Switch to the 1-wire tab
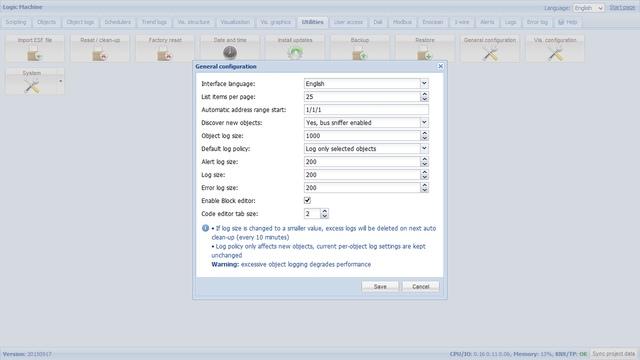This screenshot has width=640, height=360. 462,22
